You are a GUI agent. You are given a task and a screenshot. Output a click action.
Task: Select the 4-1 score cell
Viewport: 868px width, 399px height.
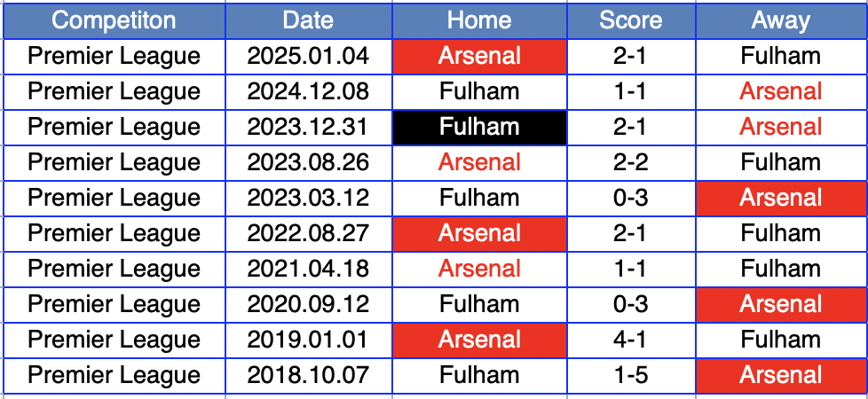pos(631,340)
